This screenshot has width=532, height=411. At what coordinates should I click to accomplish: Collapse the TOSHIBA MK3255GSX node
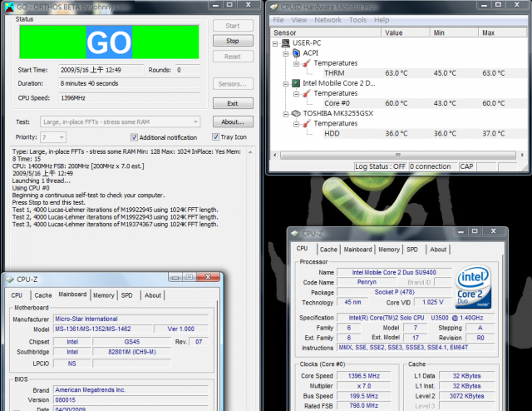tap(286, 114)
